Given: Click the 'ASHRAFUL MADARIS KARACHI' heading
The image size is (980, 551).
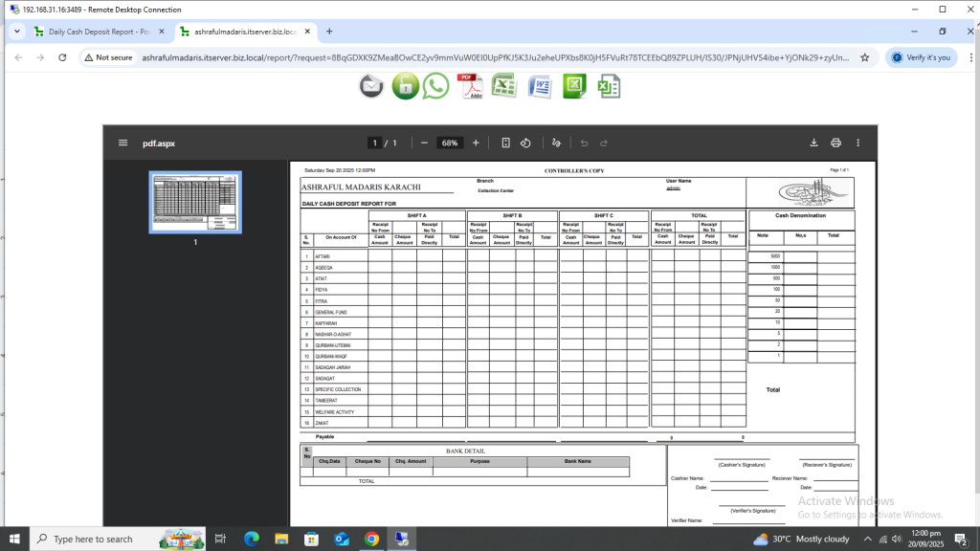Looking at the screenshot, I should (361, 187).
